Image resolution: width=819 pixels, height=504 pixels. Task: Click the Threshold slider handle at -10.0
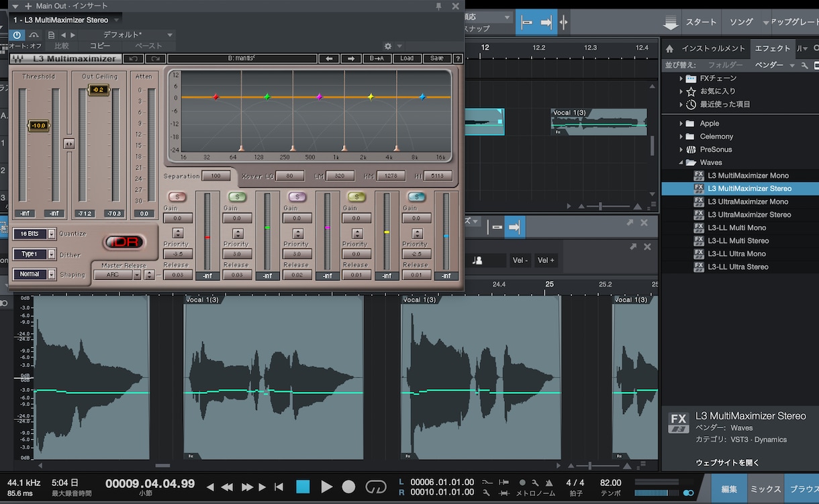tap(38, 125)
